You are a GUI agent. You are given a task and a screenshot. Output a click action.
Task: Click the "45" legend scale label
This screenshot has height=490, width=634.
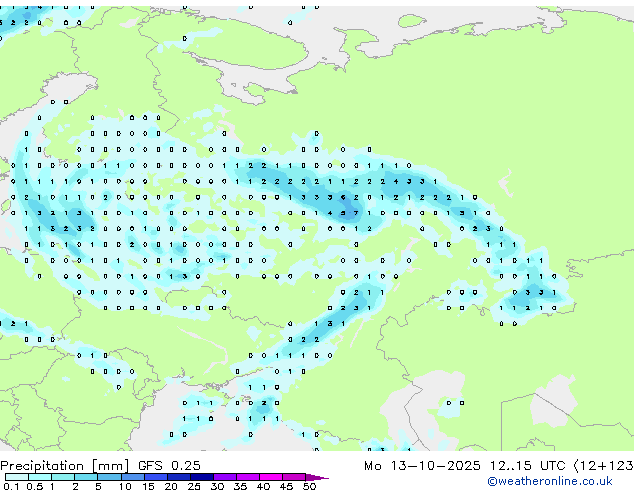286,486
